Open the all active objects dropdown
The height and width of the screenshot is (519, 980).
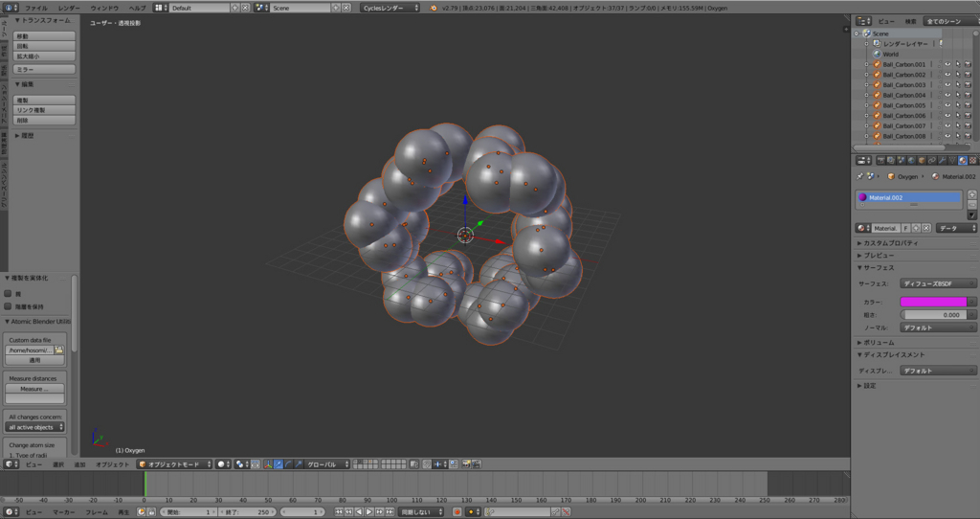pyautogui.click(x=35, y=427)
